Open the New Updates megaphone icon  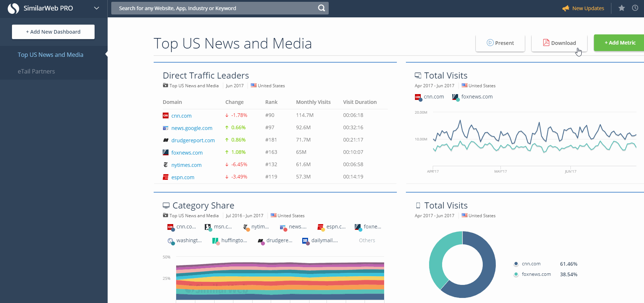coord(566,8)
